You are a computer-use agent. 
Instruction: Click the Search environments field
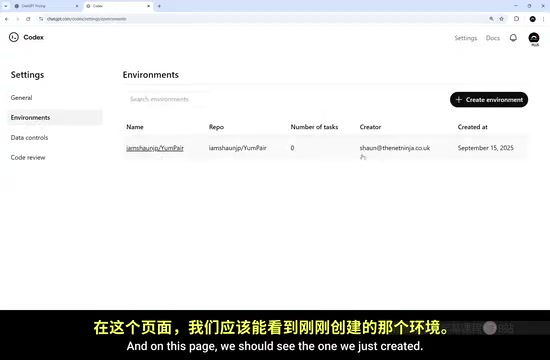[x=168, y=99]
